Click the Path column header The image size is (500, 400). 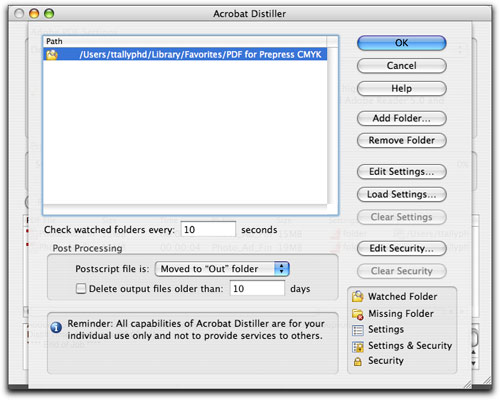click(185, 41)
